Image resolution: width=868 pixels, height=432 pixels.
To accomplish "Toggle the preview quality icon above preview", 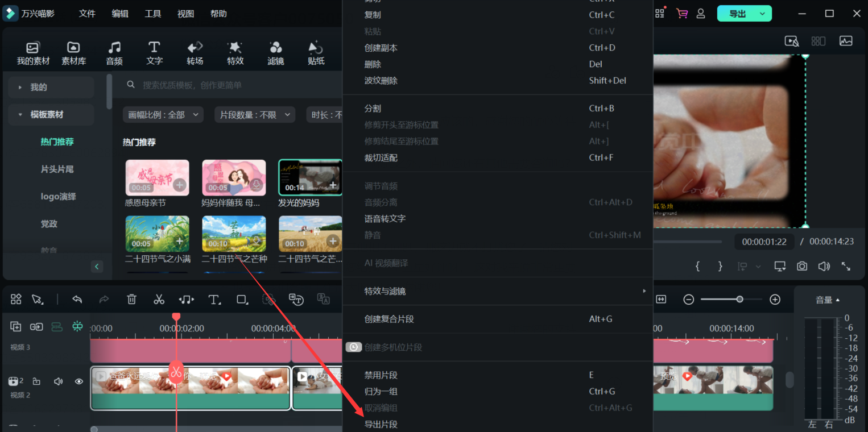I will (x=792, y=41).
